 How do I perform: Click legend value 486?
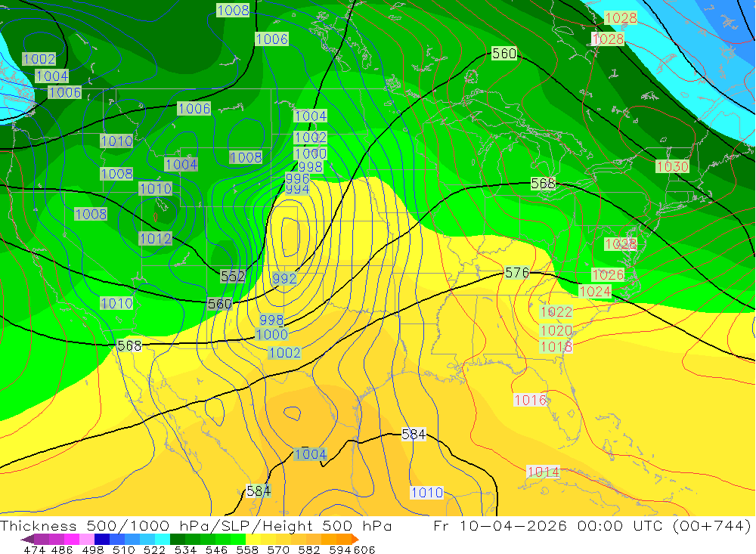[x=61, y=549]
